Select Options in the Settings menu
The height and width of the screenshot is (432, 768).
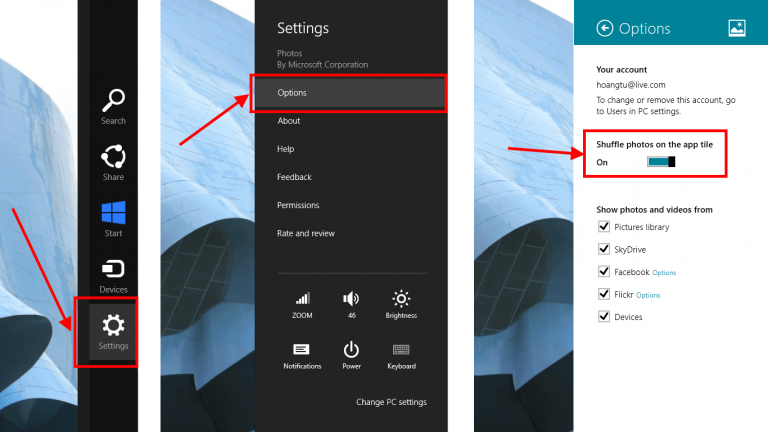click(349, 93)
